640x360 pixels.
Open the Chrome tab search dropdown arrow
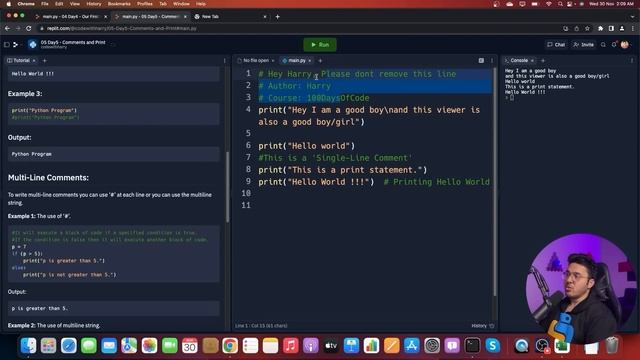(633, 17)
